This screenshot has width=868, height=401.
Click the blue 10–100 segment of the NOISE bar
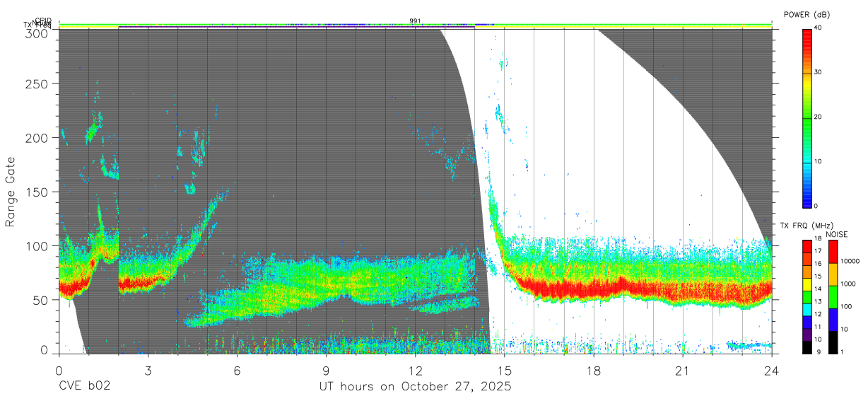point(833,320)
